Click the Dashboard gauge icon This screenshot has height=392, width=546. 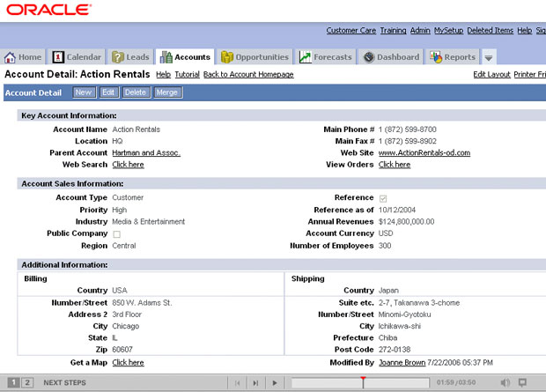(x=369, y=57)
